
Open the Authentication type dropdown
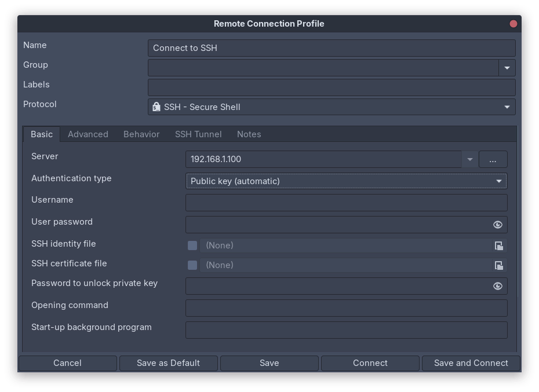(498, 181)
